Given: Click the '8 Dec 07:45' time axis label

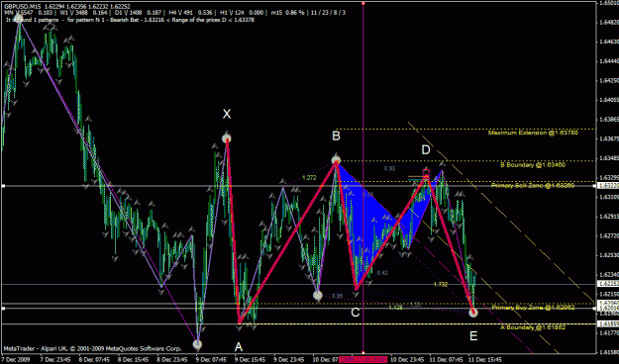Looking at the screenshot, I should [95, 360].
